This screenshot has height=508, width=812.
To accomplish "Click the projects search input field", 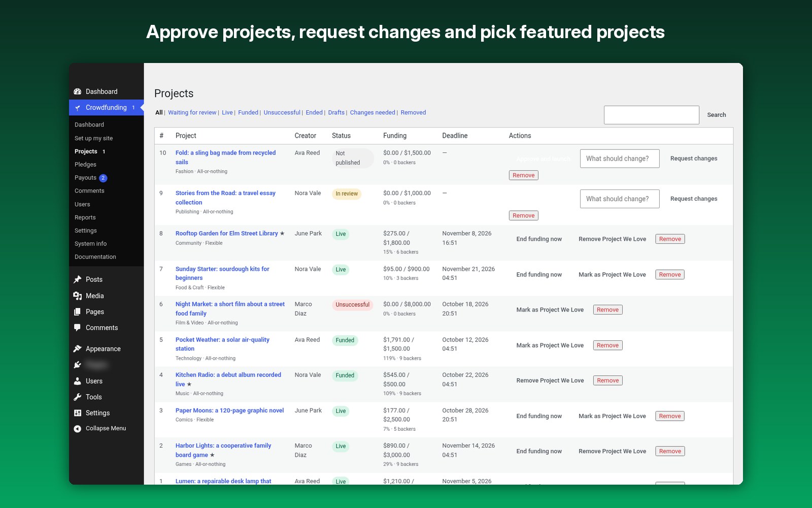I will click(651, 115).
